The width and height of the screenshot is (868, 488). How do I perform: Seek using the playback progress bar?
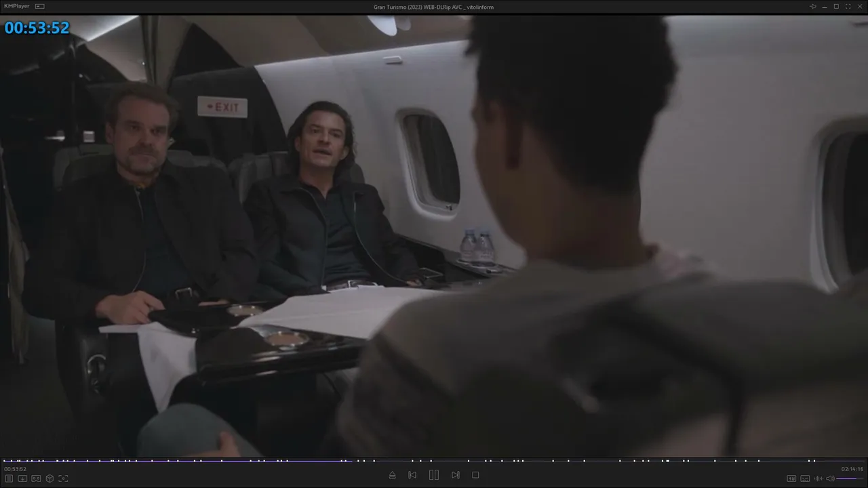(x=434, y=461)
